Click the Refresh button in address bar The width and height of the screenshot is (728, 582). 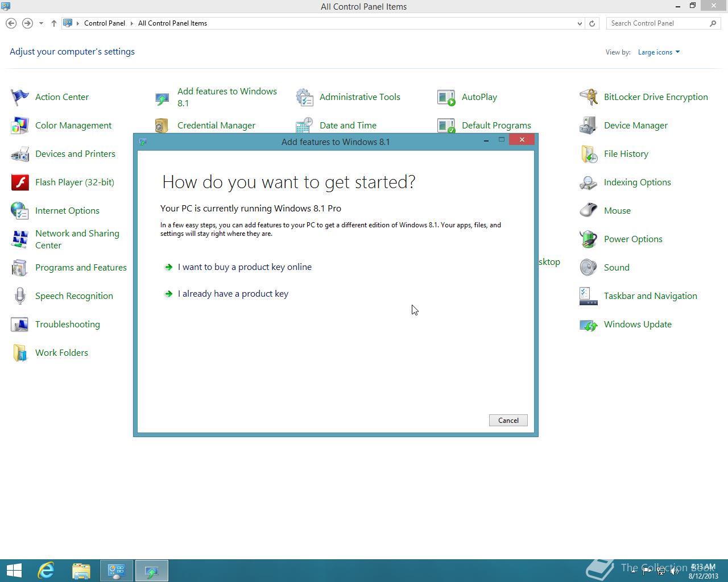pos(592,23)
